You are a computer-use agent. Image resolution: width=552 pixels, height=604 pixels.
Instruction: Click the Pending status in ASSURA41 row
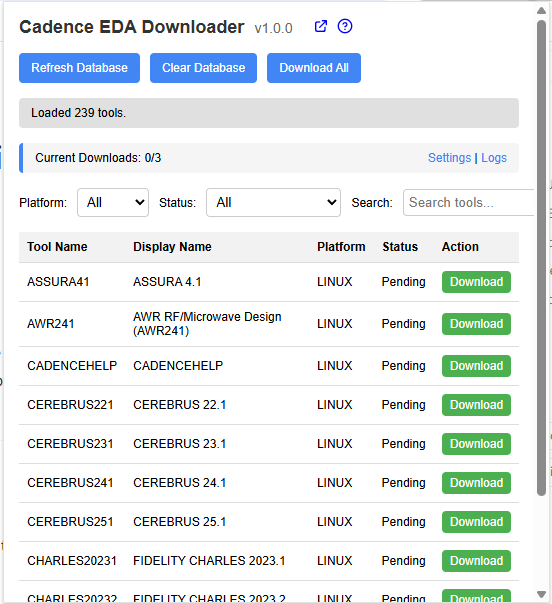click(403, 282)
